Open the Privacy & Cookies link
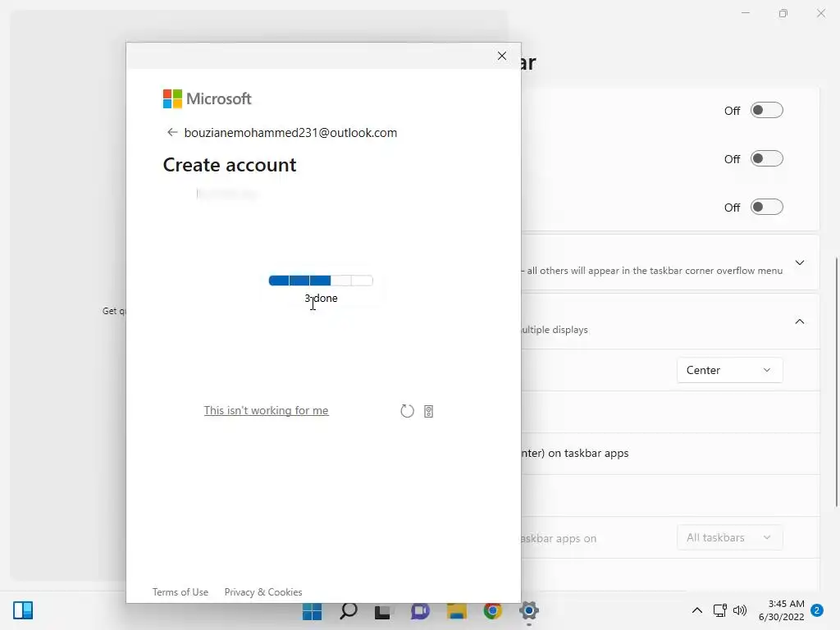The height and width of the screenshot is (630, 840). coord(263,592)
